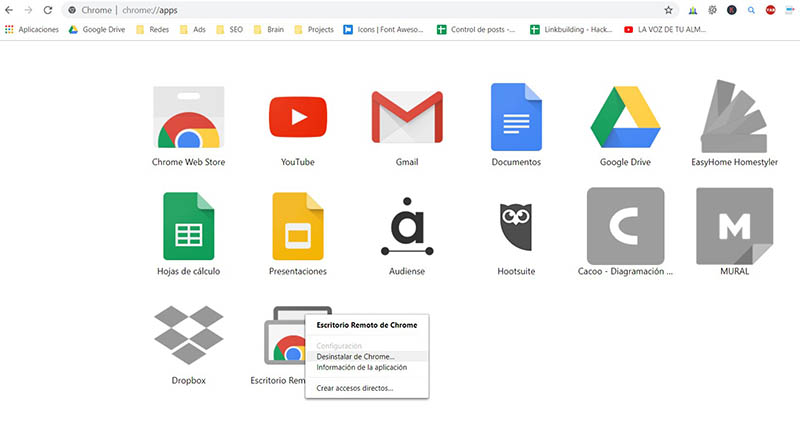The image size is (800, 447).
Task: Click the colorful extension icon beside the star
Action: [693, 10]
